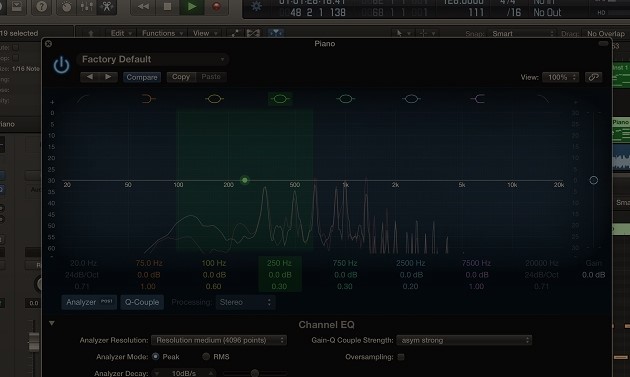Click the 7500 Hz frequency value
Screen dimensions: 630x377
476,263
